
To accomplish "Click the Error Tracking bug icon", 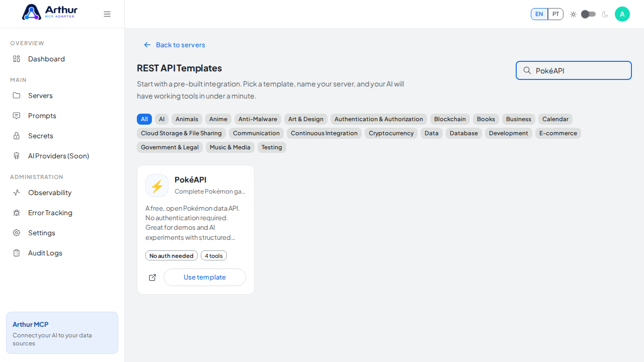I will click(17, 213).
